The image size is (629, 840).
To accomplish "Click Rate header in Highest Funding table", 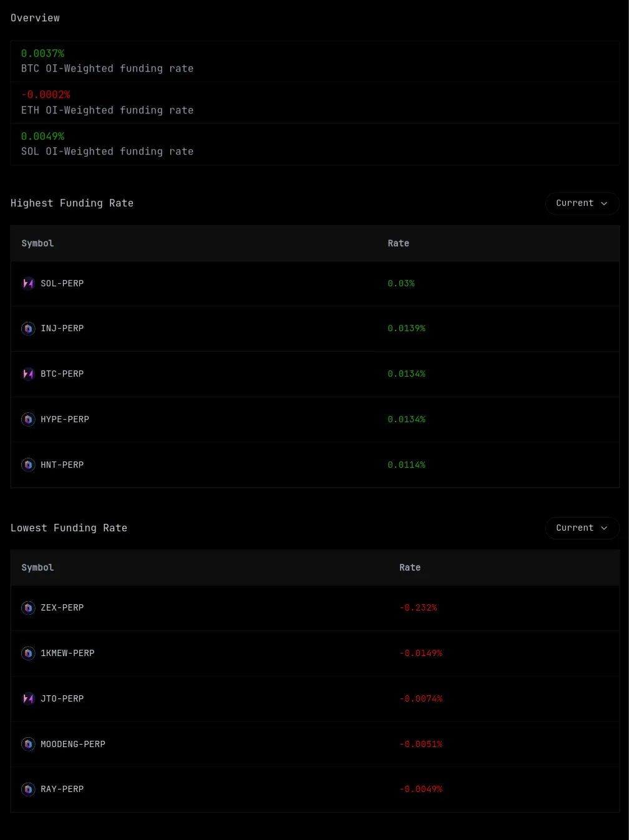I will [398, 243].
